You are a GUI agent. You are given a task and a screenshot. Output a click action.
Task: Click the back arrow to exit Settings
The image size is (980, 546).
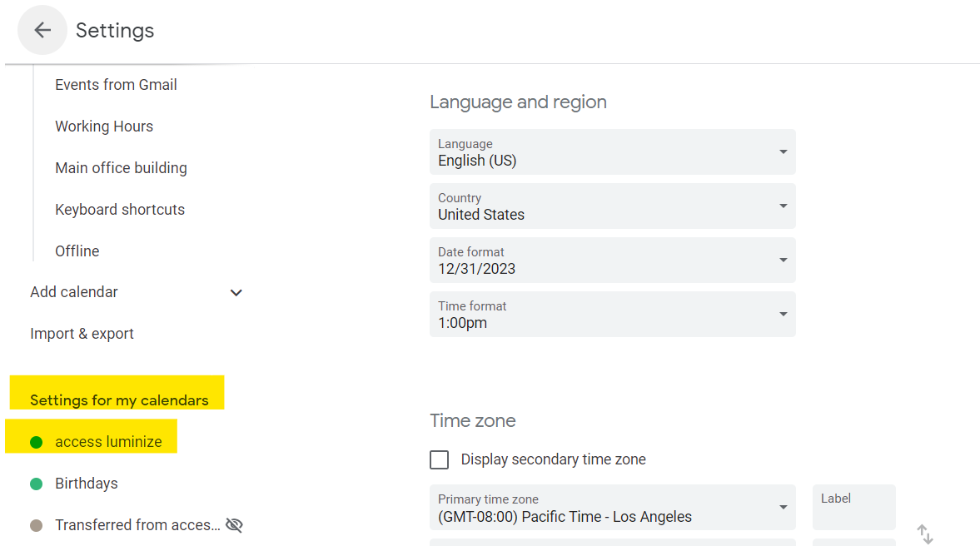point(42,31)
